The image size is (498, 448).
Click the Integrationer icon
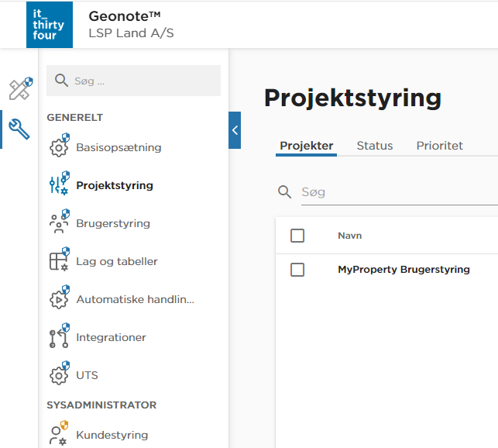[x=59, y=337]
